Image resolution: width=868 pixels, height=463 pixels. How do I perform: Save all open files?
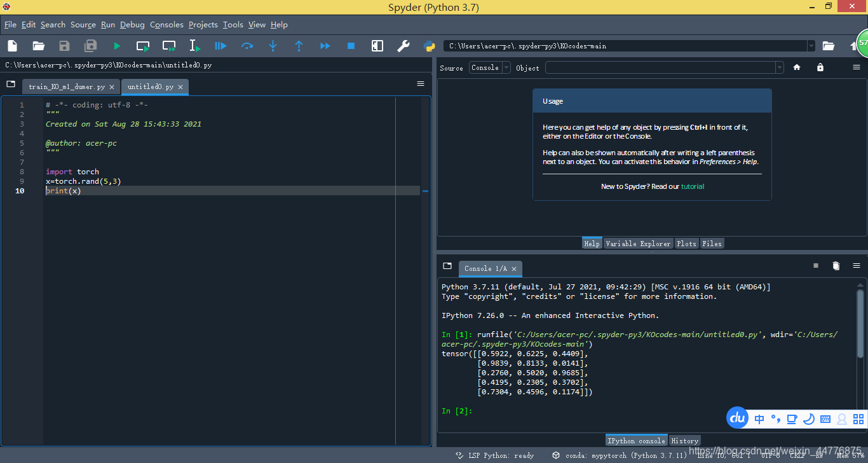(x=91, y=46)
